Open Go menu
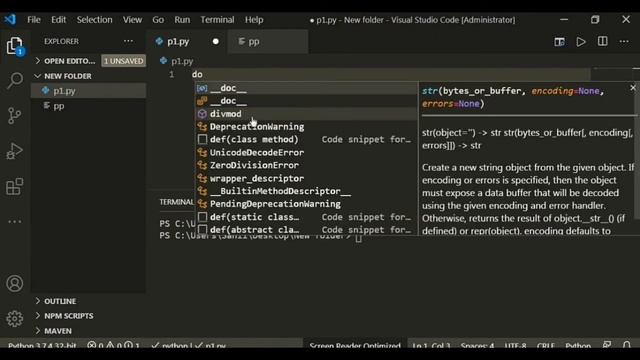 pyautogui.click(x=158, y=20)
